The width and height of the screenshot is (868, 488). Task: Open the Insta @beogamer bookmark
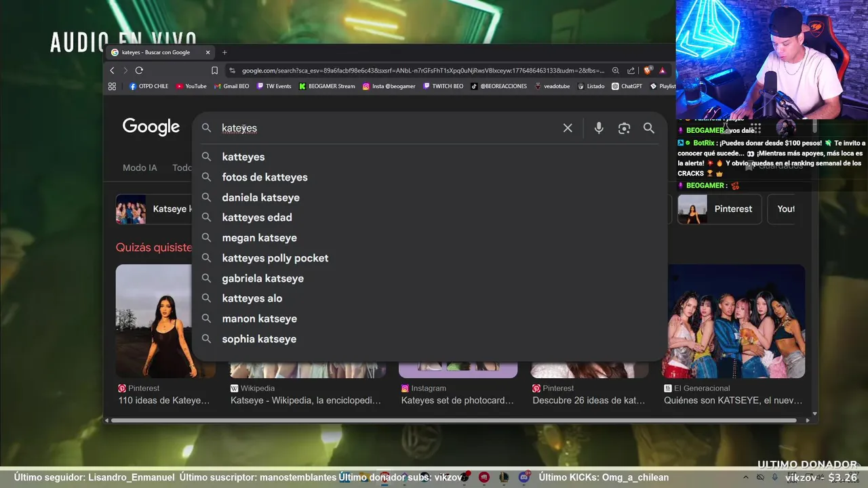389,86
